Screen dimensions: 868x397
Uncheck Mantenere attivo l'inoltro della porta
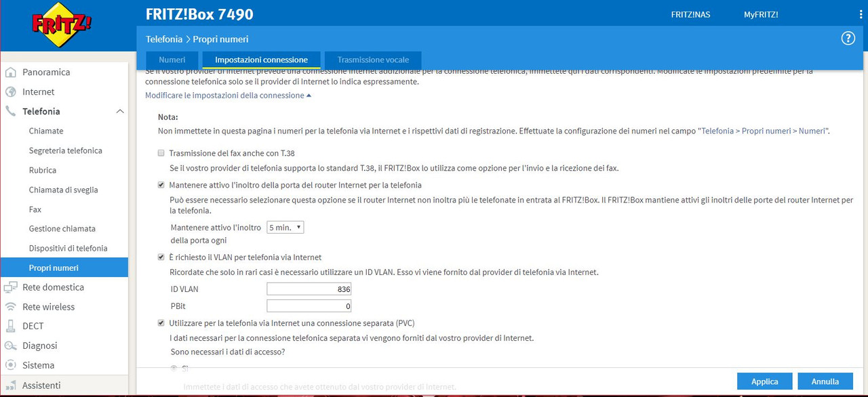161,185
